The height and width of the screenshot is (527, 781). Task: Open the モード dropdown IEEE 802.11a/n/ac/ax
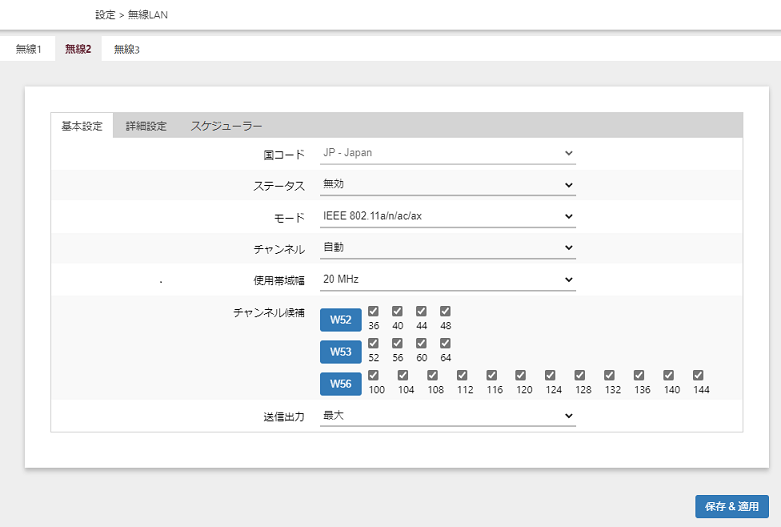tap(448, 216)
